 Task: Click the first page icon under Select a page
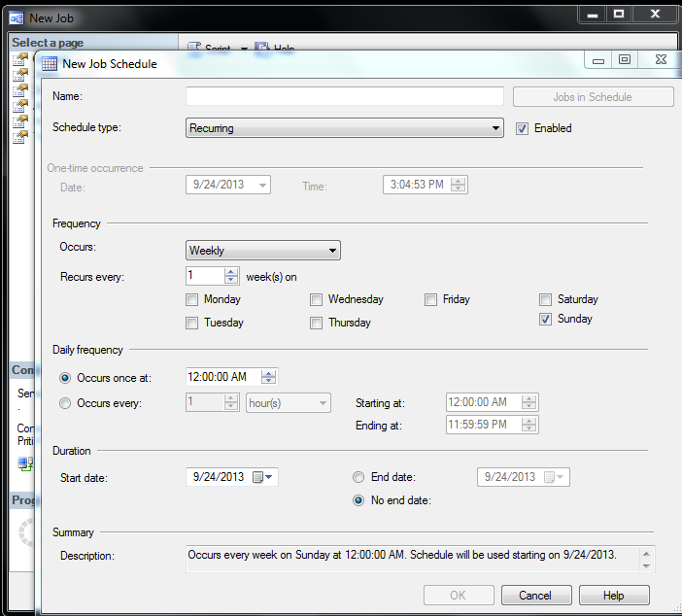[x=20, y=60]
